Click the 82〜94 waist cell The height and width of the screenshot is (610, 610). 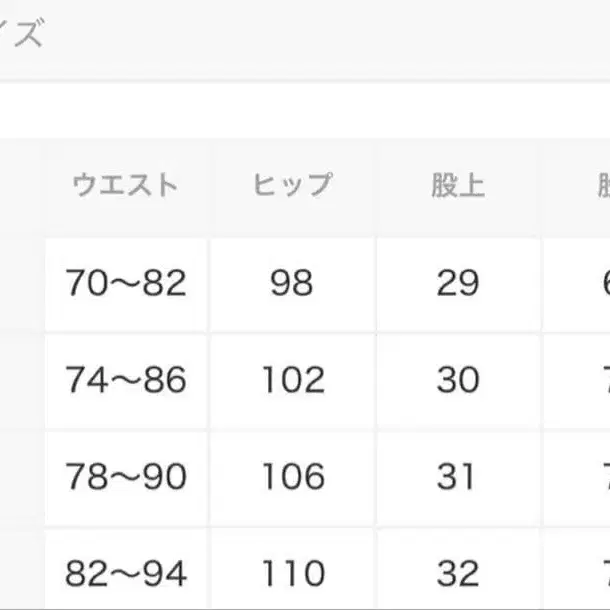pos(126,573)
